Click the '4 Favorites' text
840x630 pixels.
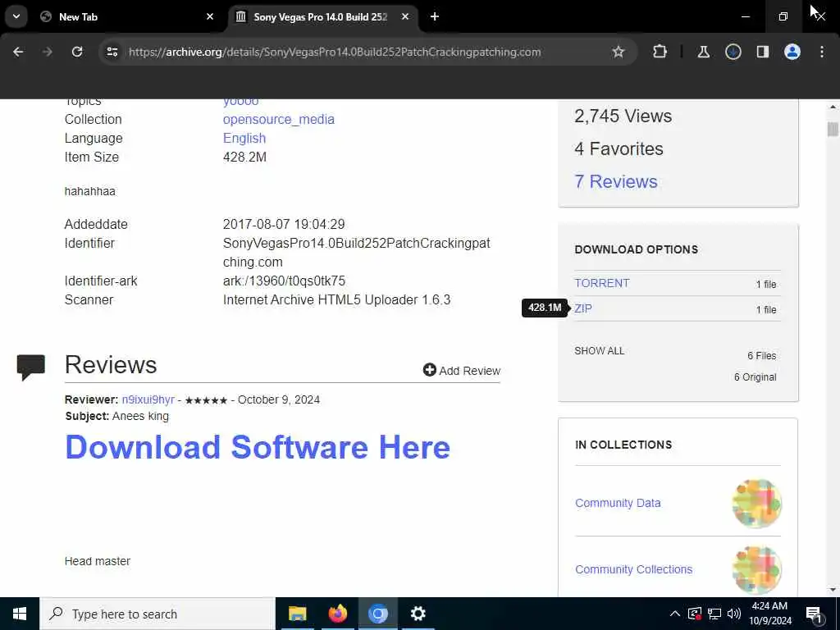pyautogui.click(x=619, y=149)
